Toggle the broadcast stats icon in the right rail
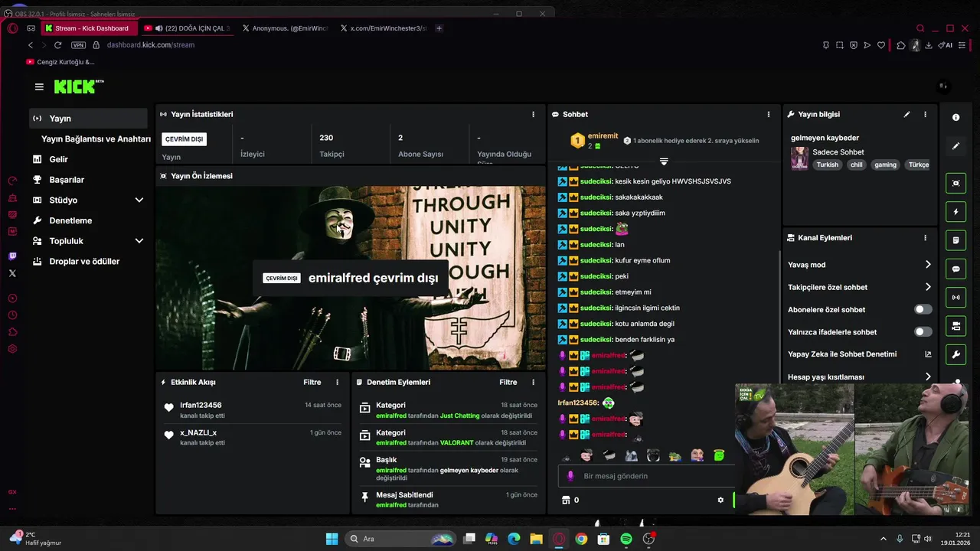Viewport: 980px width, 551px height. 955,298
